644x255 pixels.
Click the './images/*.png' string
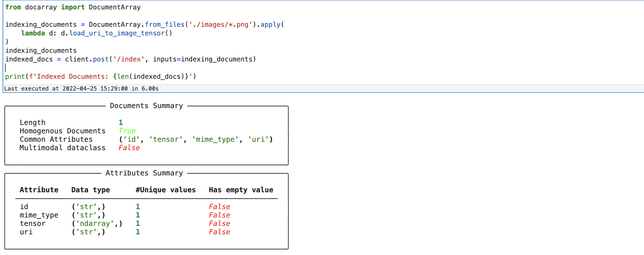(220, 24)
